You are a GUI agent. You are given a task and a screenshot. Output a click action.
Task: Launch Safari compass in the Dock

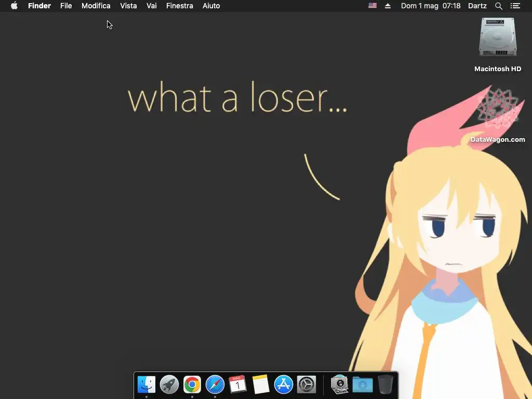(x=215, y=384)
